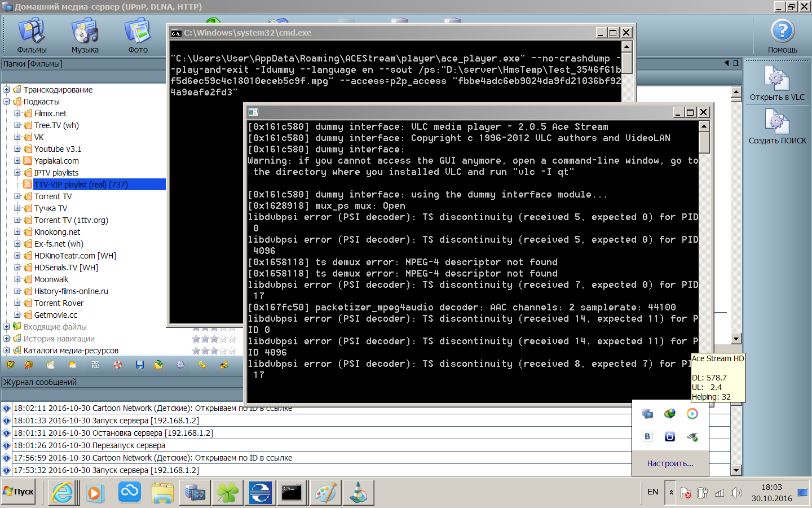Select TTV-VIP playlist (real) (737) item

pos(81,185)
